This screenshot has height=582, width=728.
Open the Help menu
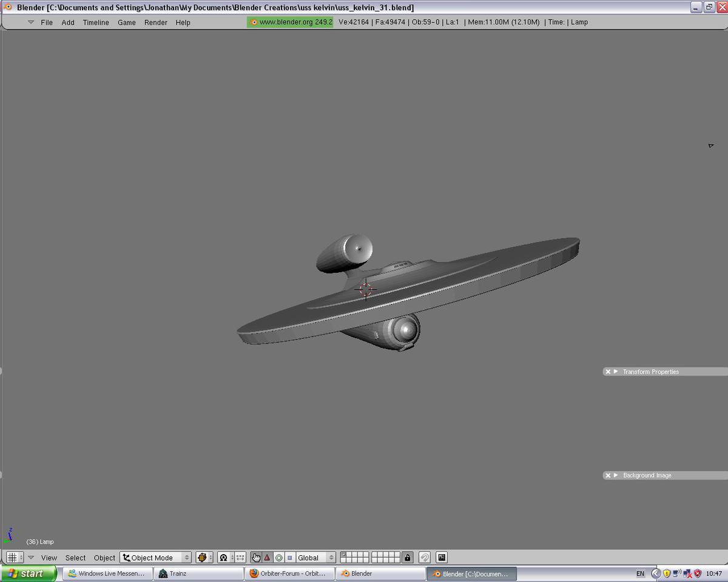click(183, 22)
